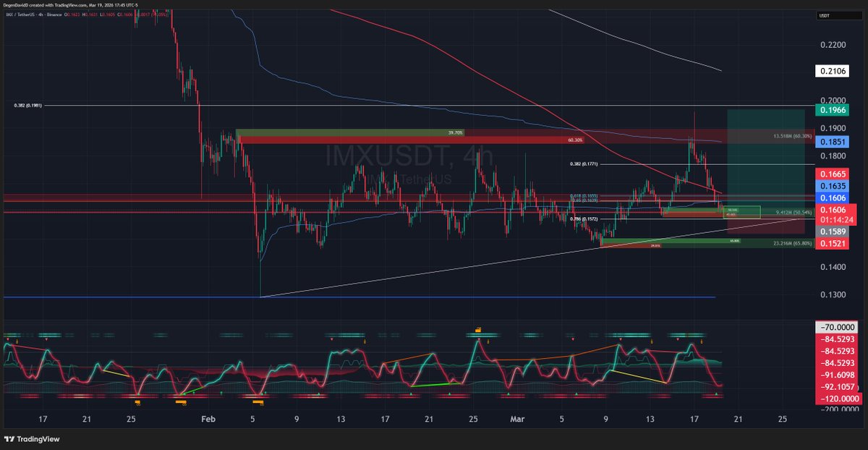Viewport: 868px width, 450px height.
Task: Select the blue 0.1851 price label
Action: pyautogui.click(x=831, y=143)
